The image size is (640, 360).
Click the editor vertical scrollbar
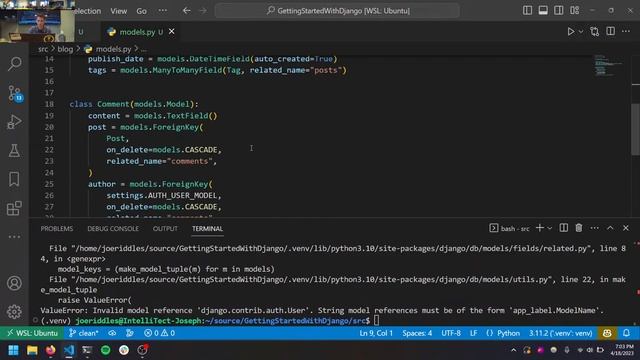click(636, 129)
